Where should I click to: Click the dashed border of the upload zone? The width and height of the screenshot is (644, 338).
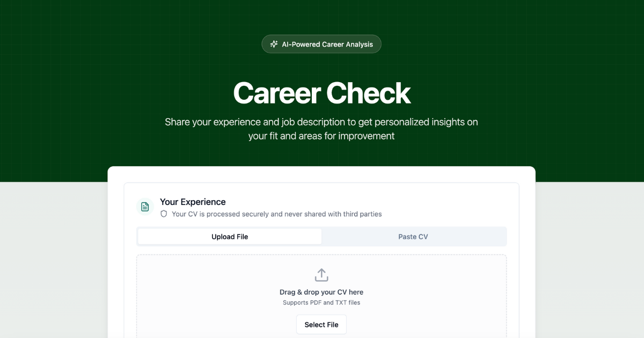coord(321,254)
